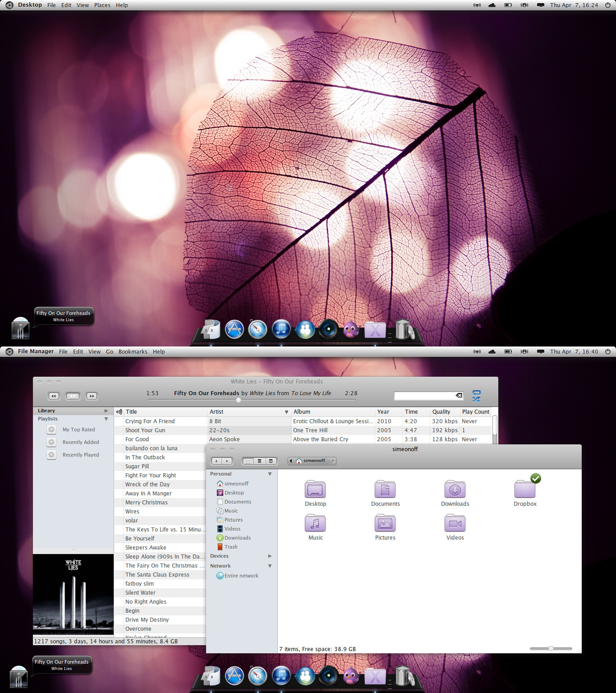Open iTunes music note icon in the upper dock
Viewport: 616px width, 693px height.
[x=281, y=329]
